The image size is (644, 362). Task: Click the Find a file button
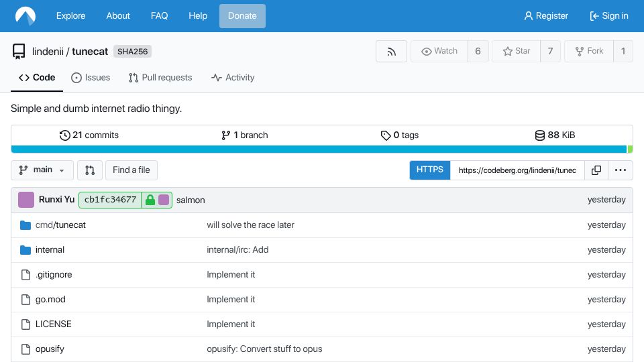(131, 170)
